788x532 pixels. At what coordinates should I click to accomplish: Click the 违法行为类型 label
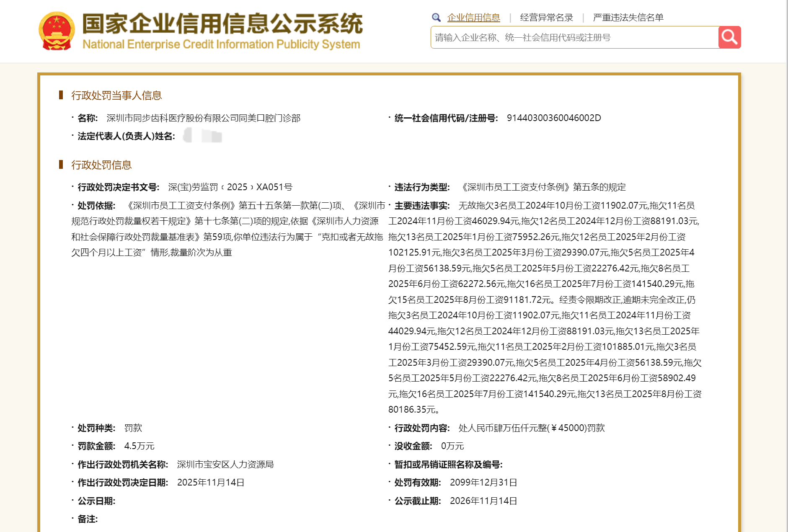[422, 187]
